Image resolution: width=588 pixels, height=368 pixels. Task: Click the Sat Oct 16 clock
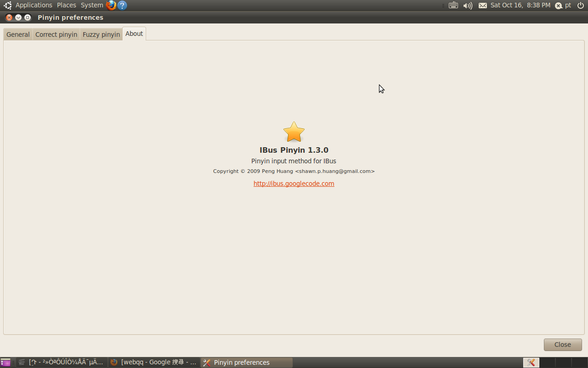pyautogui.click(x=520, y=5)
